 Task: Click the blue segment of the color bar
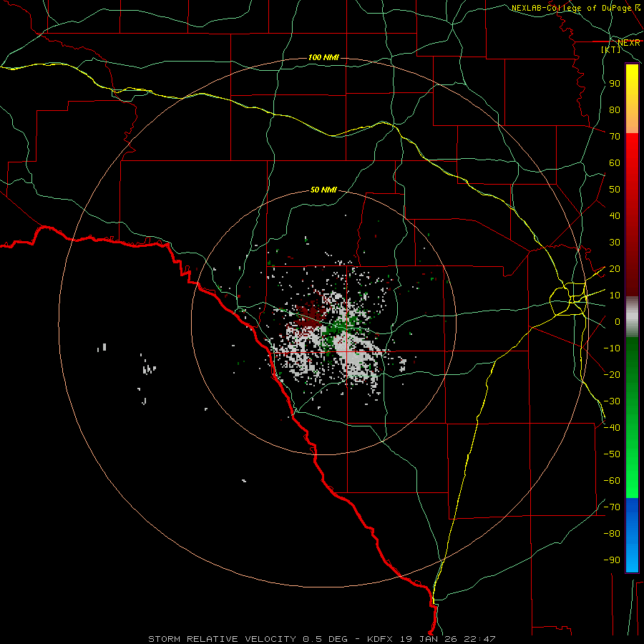[x=632, y=535]
